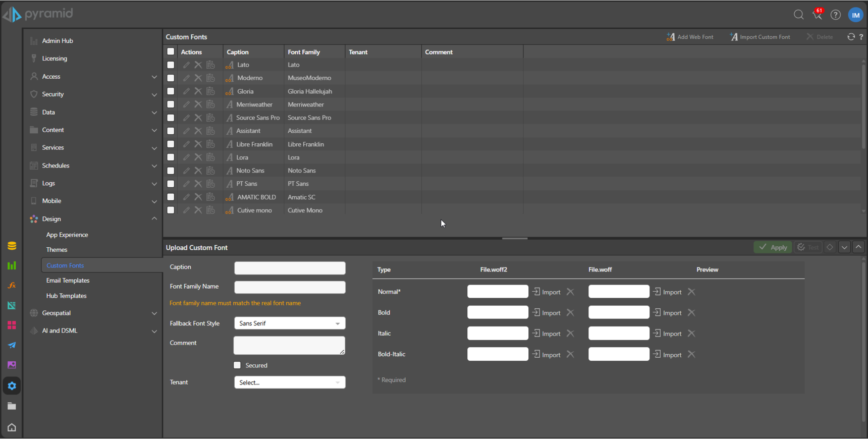Click the Import Custom Font button
Image resolution: width=868 pixels, height=439 pixels.
pyautogui.click(x=760, y=37)
